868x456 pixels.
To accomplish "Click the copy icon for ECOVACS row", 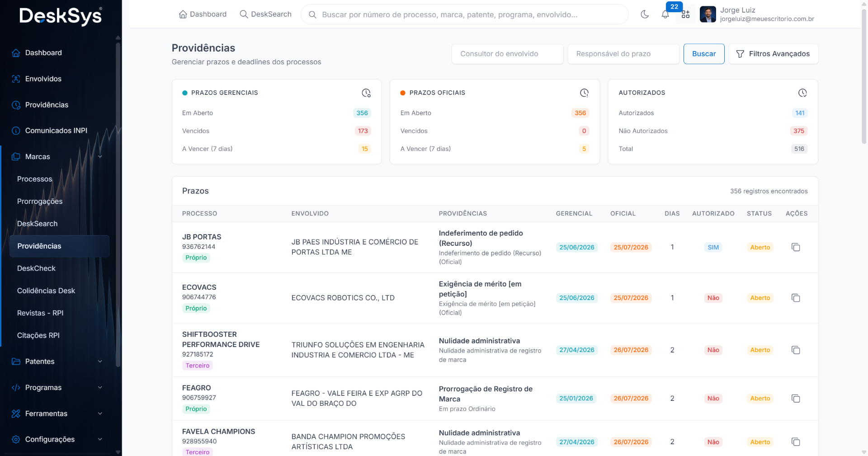I will (796, 298).
